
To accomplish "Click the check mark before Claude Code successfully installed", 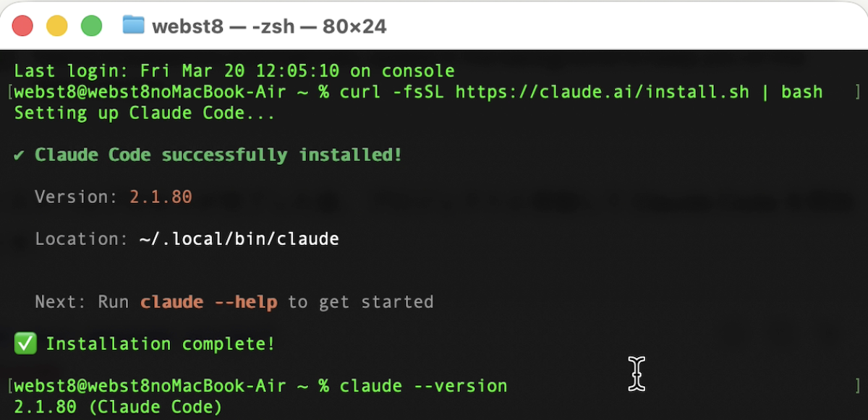I will click(20, 155).
